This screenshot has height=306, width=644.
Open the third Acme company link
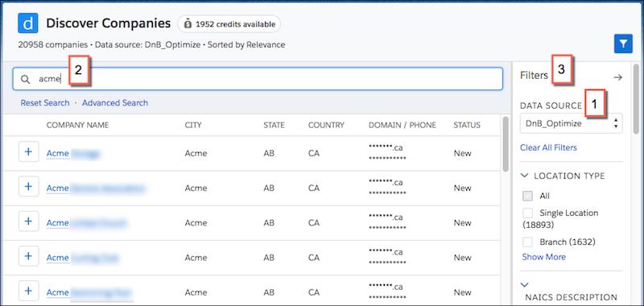point(86,223)
